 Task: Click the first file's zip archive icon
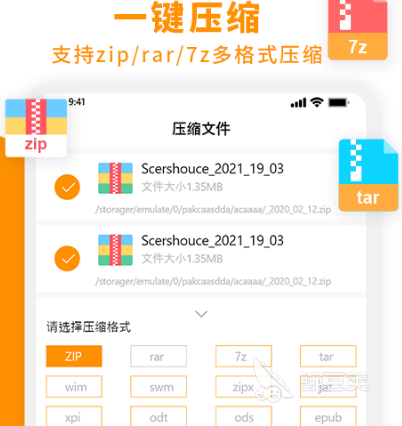115,178
